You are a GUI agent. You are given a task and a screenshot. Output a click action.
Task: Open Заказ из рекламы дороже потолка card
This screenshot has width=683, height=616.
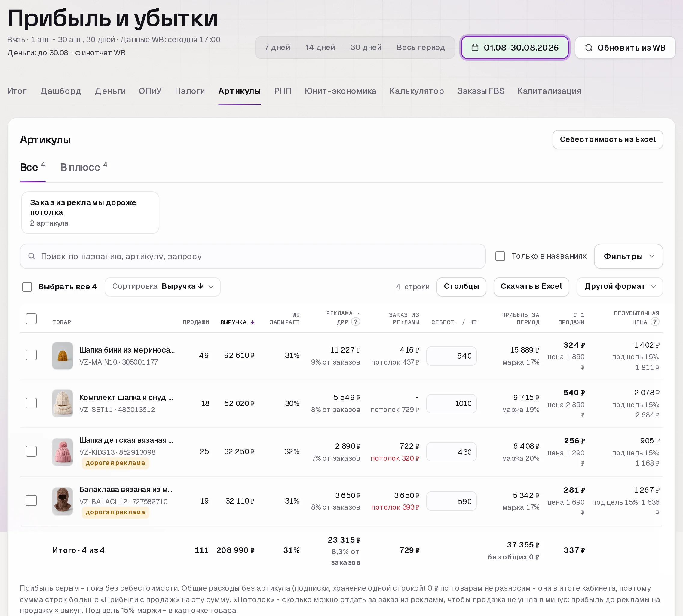[x=90, y=213]
